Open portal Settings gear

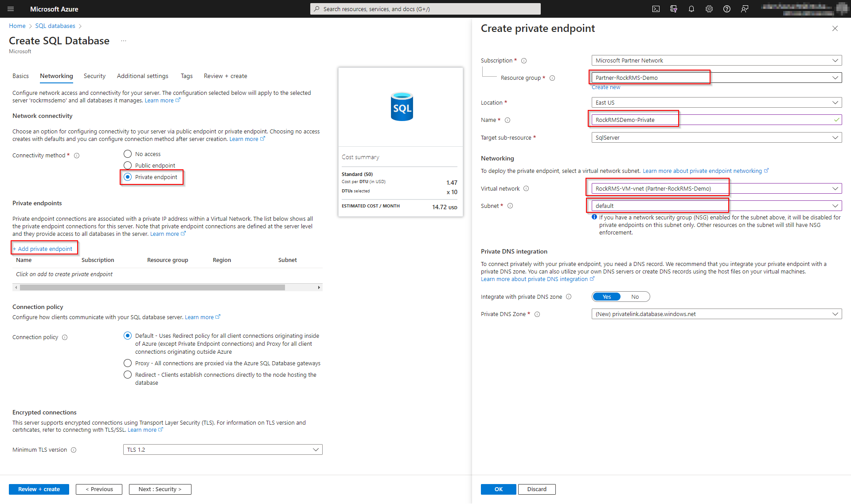[709, 9]
